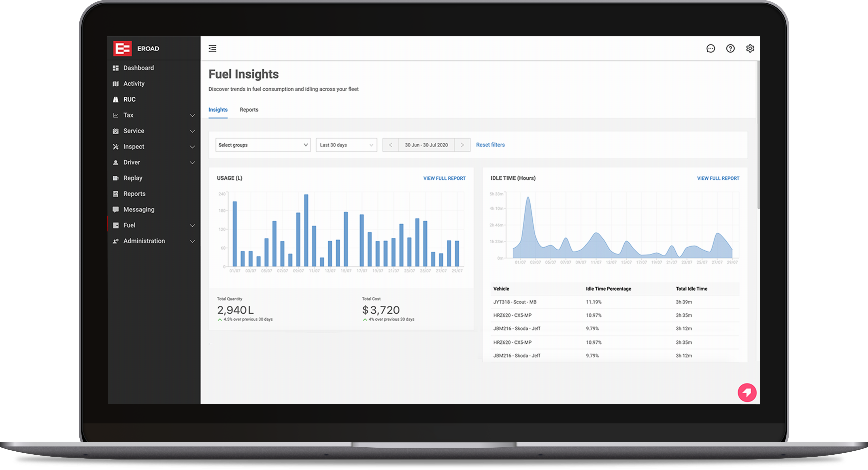Open Activity in the sidebar
Viewport: 868px width, 470px height.
154,84
